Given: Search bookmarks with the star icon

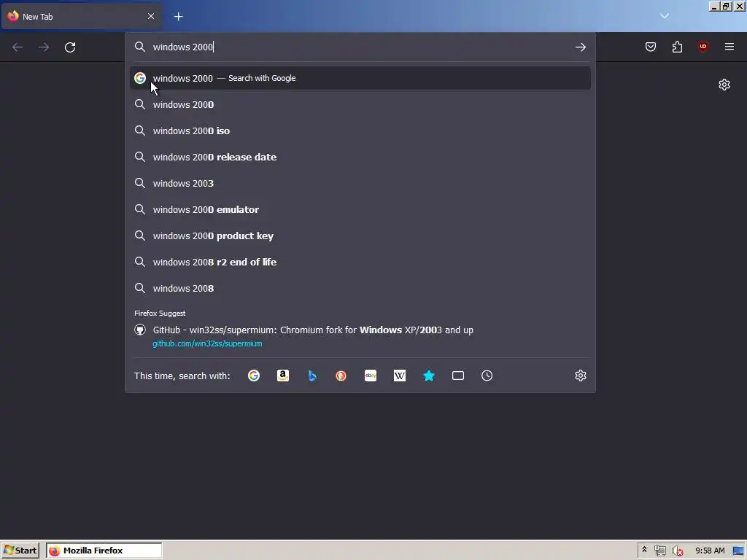Looking at the screenshot, I should coord(429,376).
